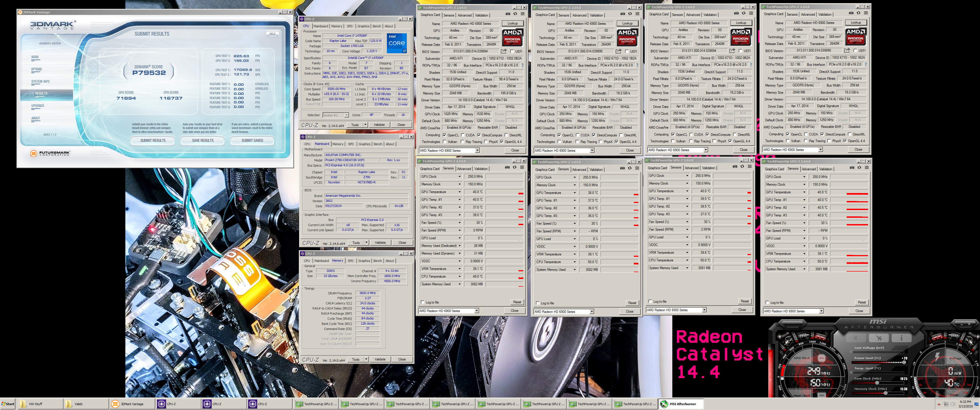980x410 pixels.
Task: Click 3DMark Vantage title bar icon
Action: coord(20,12)
